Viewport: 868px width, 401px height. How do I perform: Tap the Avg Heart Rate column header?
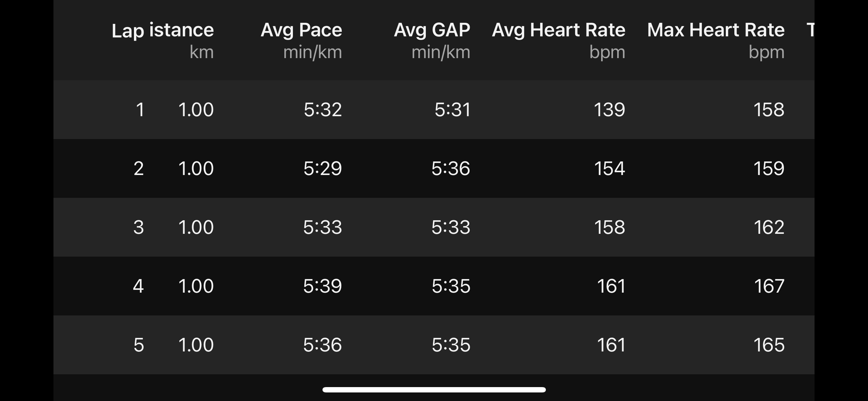[x=558, y=40]
